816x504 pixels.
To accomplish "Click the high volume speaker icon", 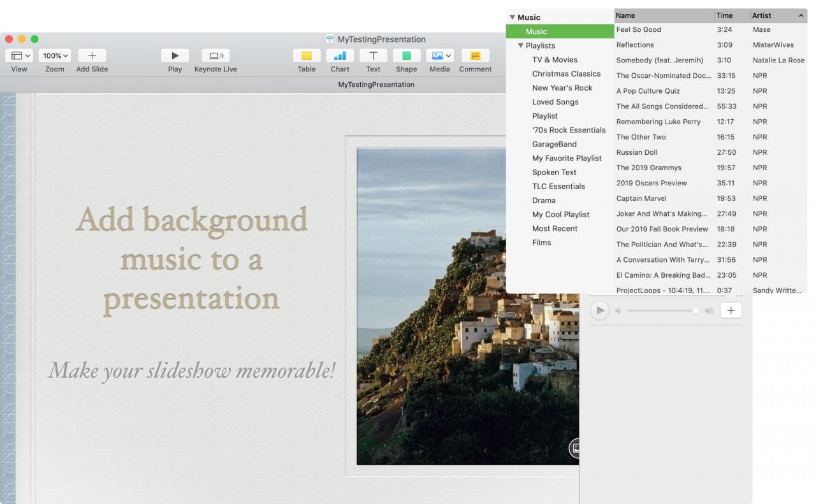I will click(709, 310).
